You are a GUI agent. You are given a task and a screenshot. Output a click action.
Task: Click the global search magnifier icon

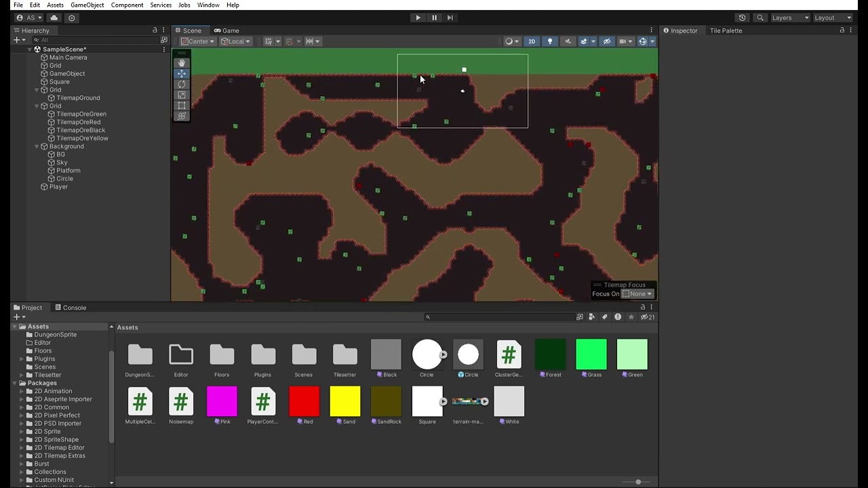point(760,18)
